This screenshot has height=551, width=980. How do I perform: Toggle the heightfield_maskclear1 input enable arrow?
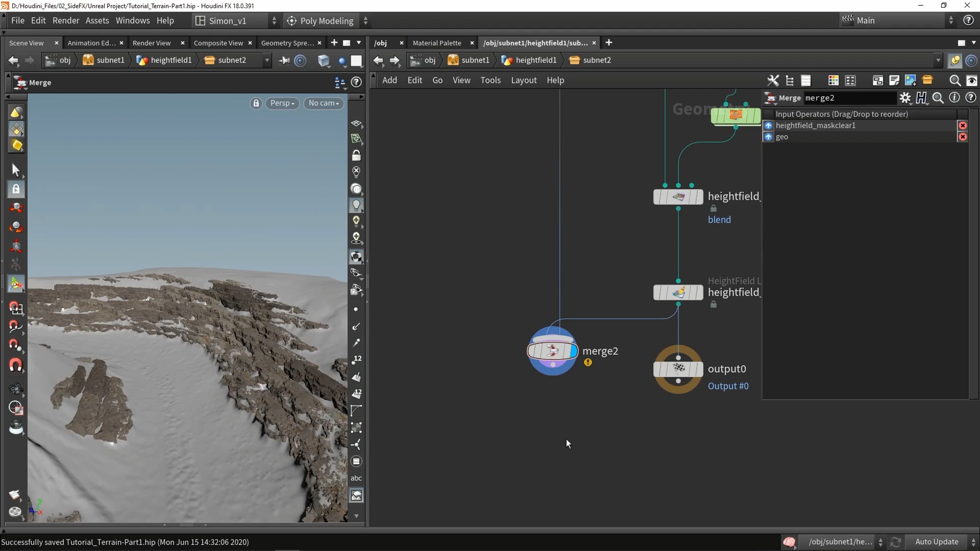(768, 125)
